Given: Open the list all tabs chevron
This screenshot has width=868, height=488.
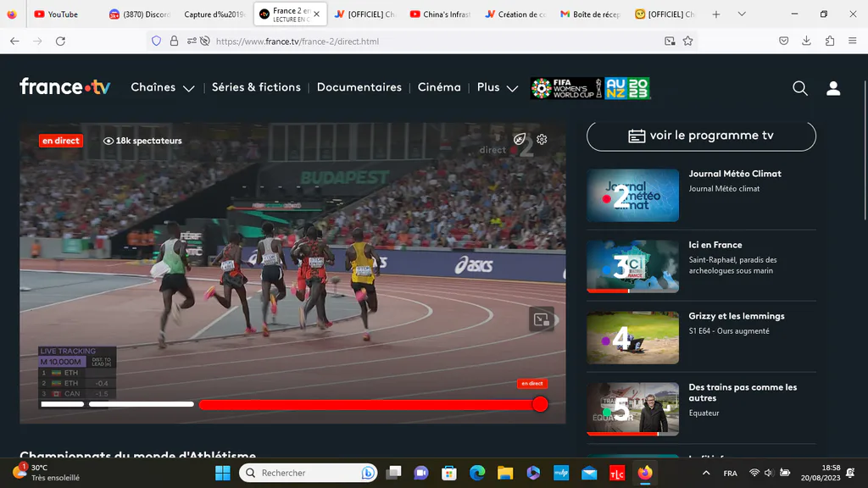Looking at the screenshot, I should coord(742,14).
